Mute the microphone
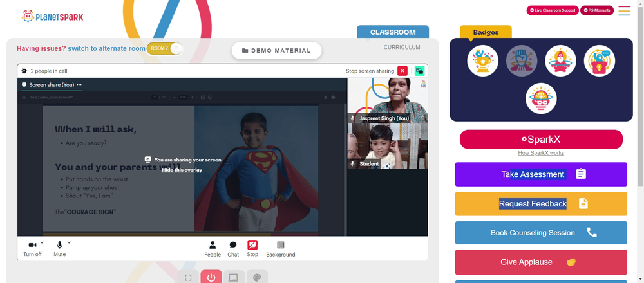The image size is (644, 283). (59, 249)
